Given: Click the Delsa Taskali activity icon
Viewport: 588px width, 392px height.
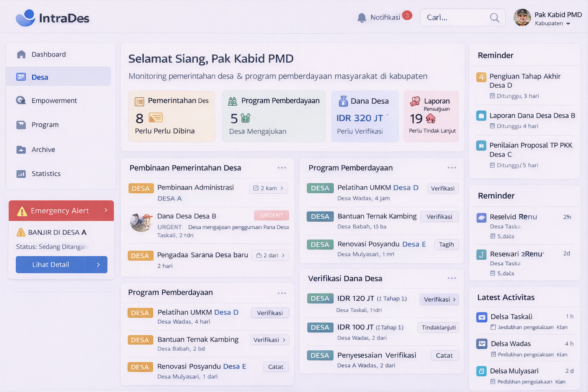Looking at the screenshot, I should [x=481, y=317].
